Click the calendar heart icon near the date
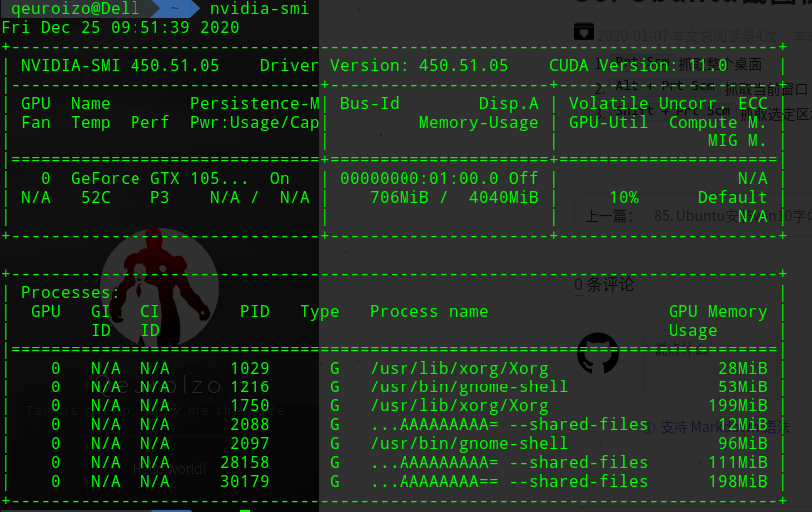Image resolution: width=812 pixels, height=512 pixels. tap(585, 32)
